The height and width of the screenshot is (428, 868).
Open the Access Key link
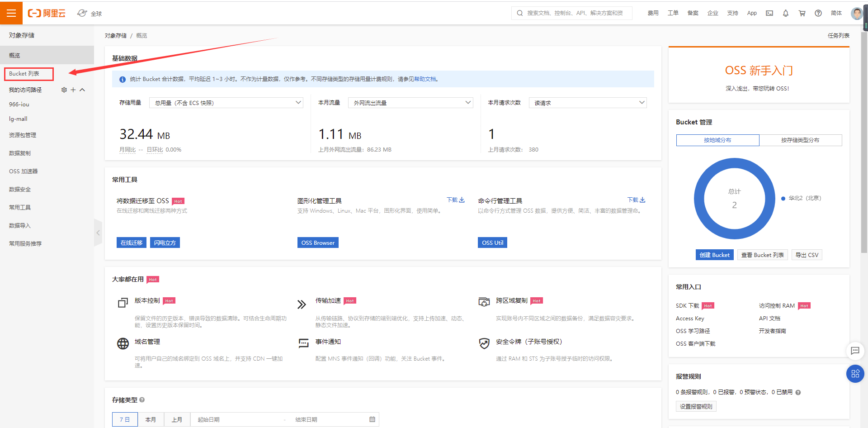click(690, 319)
